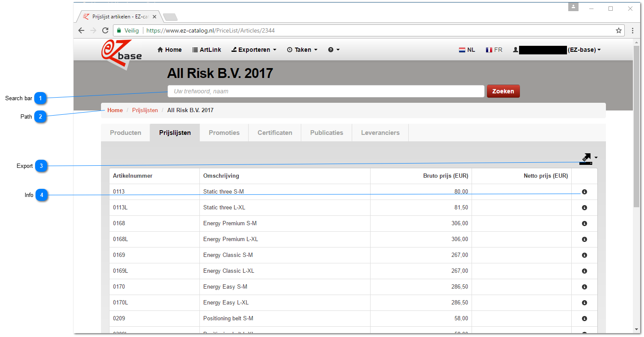Click the Chrome profile icon in title bar
This screenshot has width=644, height=337.
573,7
